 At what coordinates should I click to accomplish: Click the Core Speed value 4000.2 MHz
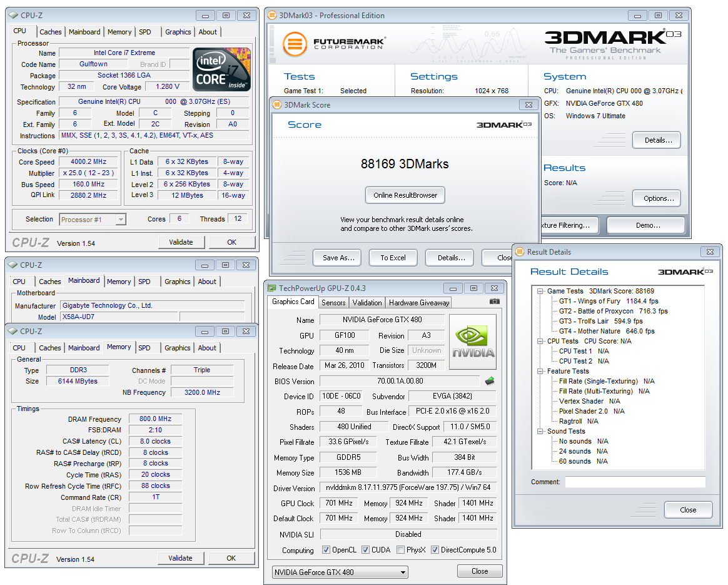[x=88, y=161]
